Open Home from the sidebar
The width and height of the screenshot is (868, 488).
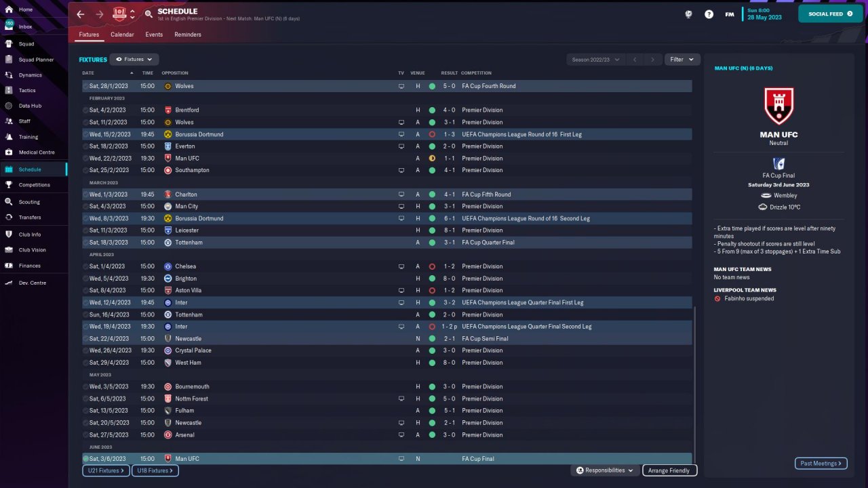(x=26, y=9)
